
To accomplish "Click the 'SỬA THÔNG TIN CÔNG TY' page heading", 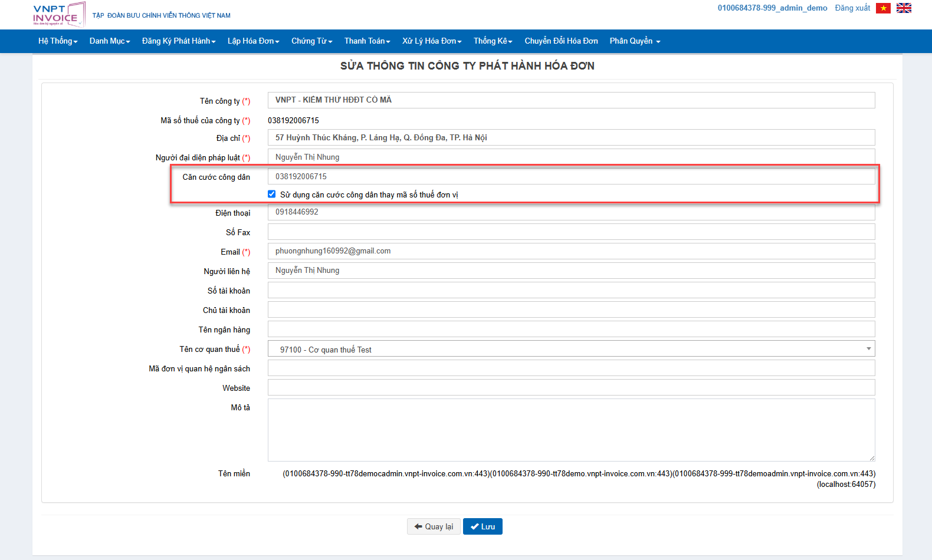I will pyautogui.click(x=467, y=66).
